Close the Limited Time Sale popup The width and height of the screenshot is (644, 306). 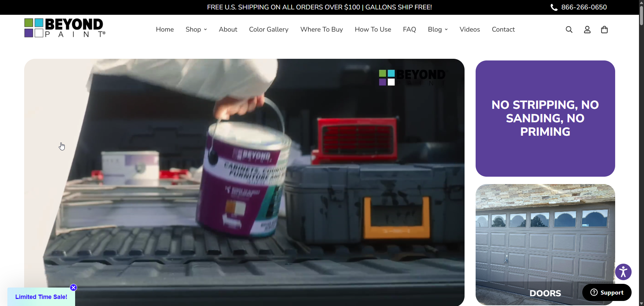[73, 288]
